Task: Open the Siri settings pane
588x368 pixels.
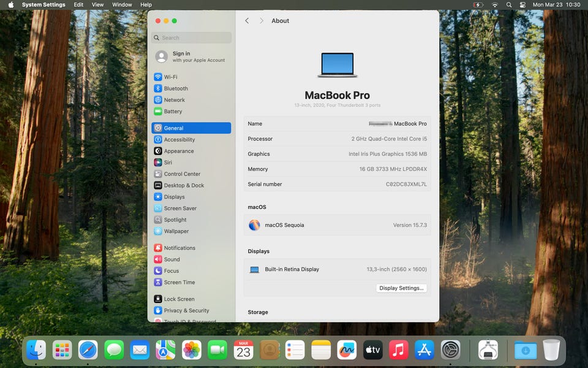Action: (x=168, y=163)
